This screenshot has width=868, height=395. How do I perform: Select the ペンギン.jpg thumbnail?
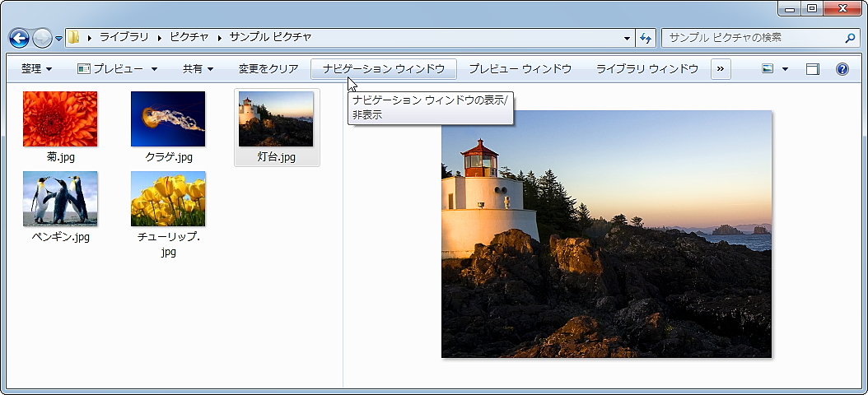(60, 198)
